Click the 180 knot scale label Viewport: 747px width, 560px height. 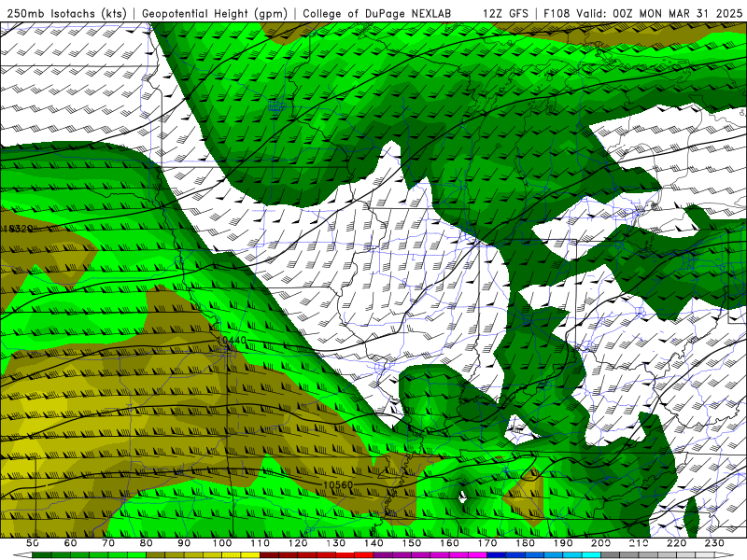(x=525, y=543)
